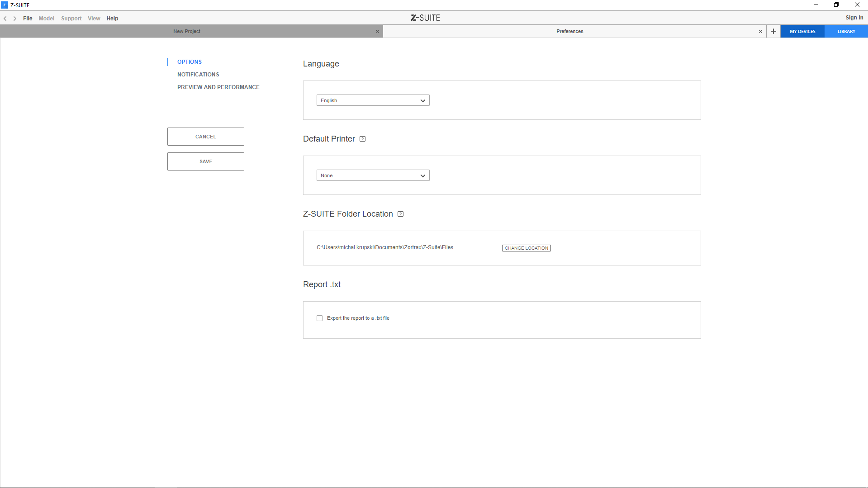Image resolution: width=868 pixels, height=488 pixels.
Task: Click the forward navigation arrow
Action: pos(15,19)
